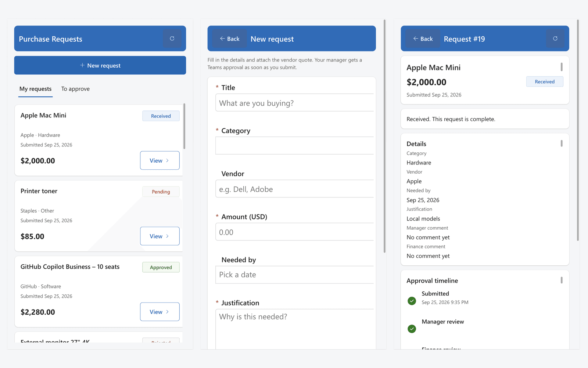
Task: Click the $85.00 amount
Action: [x=32, y=237]
